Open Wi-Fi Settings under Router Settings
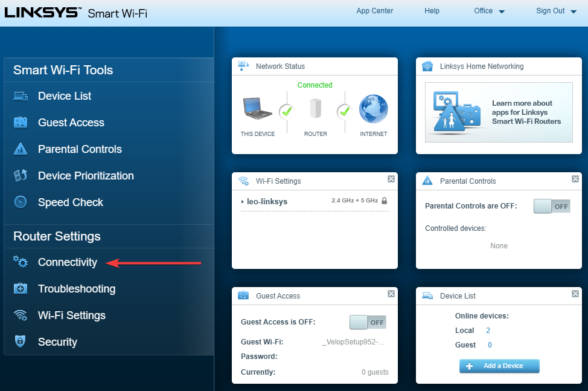This screenshot has height=391, width=588. [72, 315]
